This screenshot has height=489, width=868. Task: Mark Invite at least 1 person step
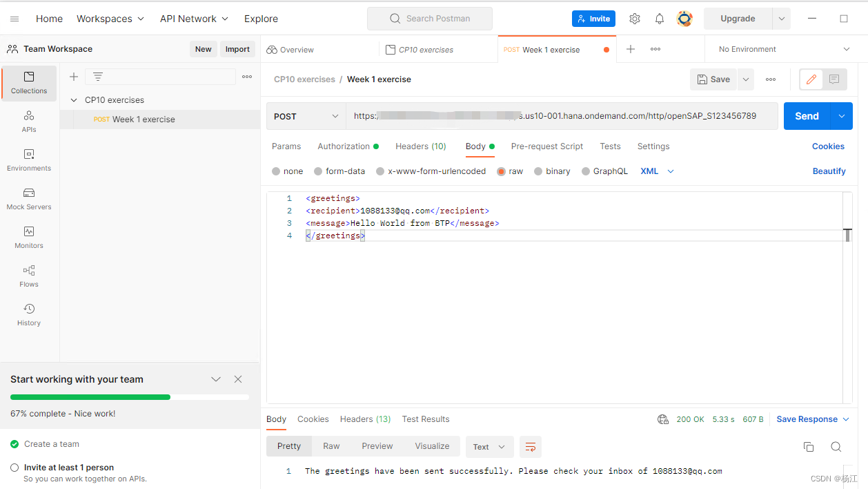(14, 468)
